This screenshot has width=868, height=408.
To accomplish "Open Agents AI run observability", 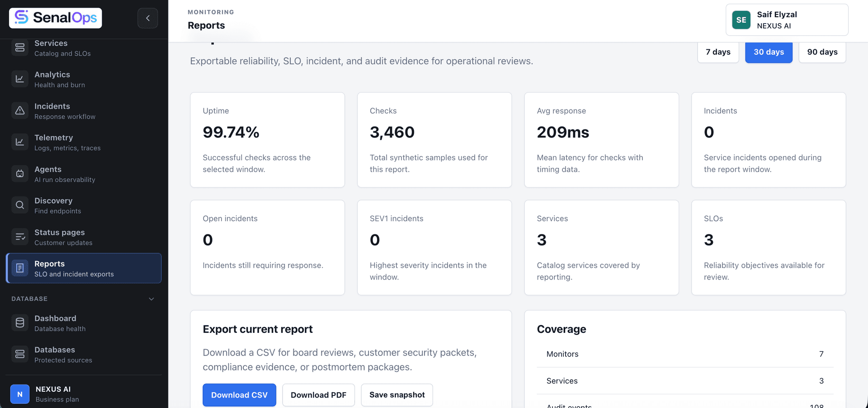I will (x=84, y=174).
